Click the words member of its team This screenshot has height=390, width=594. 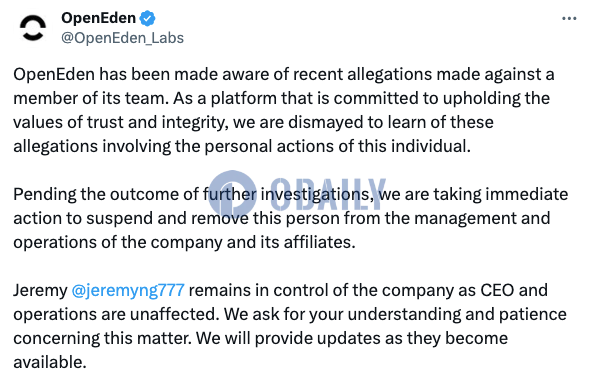[91, 99]
